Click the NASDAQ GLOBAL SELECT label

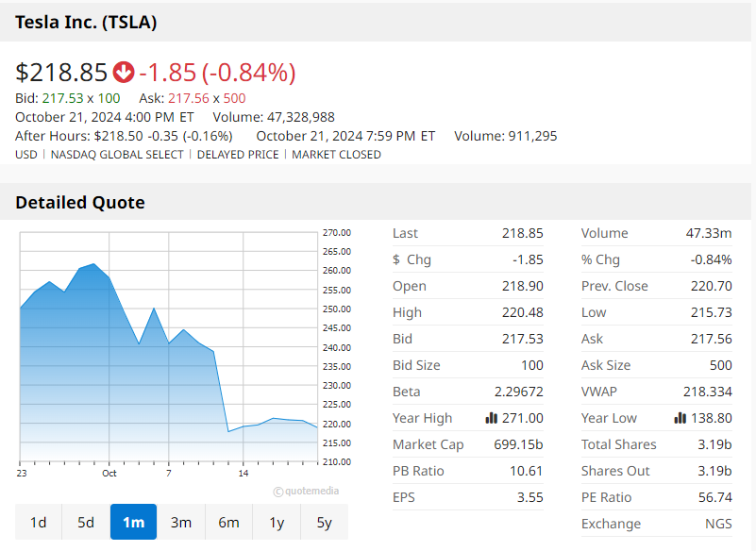click(117, 155)
